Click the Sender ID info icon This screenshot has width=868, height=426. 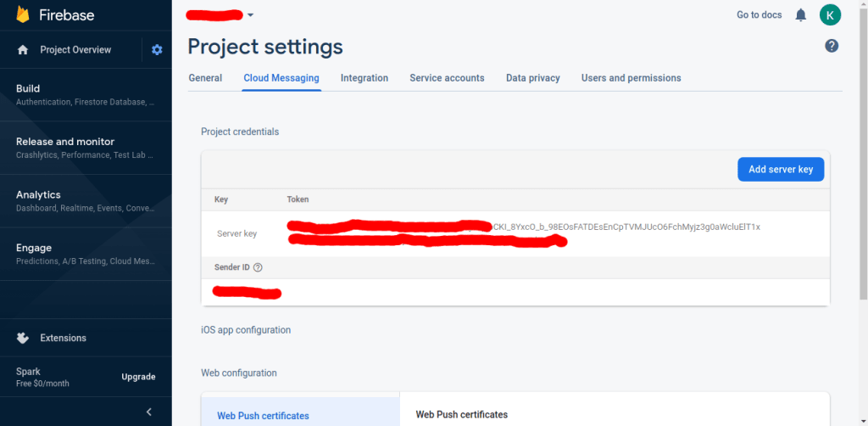click(258, 267)
